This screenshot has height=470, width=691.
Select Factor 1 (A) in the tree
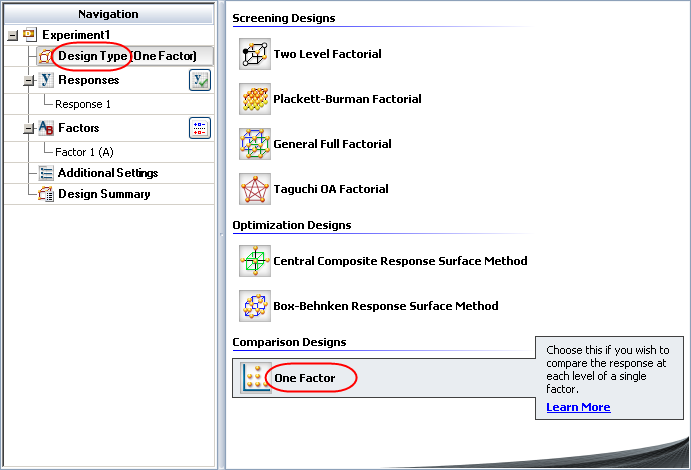click(x=85, y=150)
